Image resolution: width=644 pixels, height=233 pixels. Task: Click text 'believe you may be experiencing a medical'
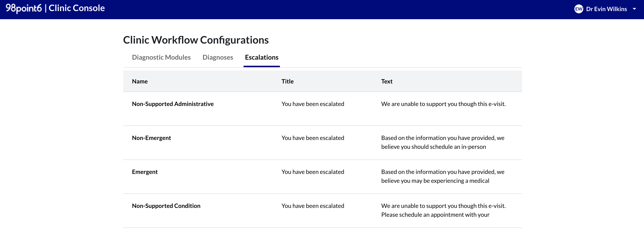[x=435, y=181]
